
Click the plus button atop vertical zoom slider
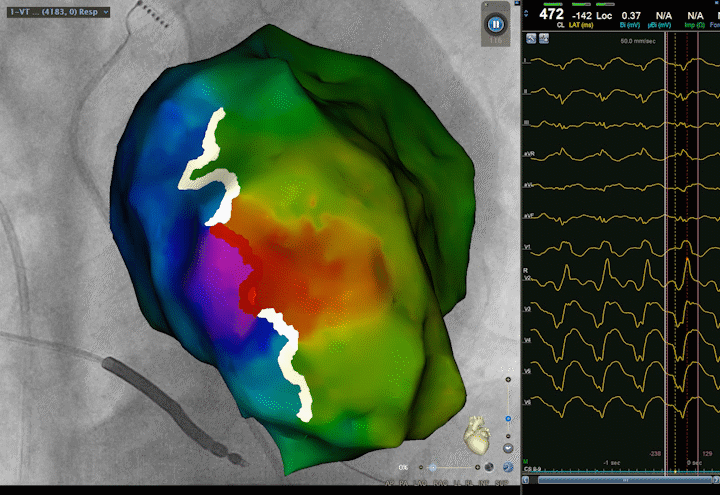508,379
